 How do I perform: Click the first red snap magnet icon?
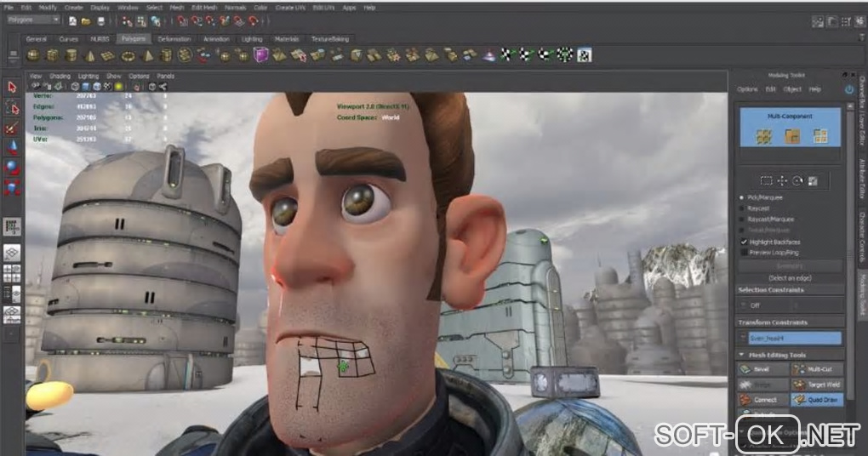[x=183, y=21]
